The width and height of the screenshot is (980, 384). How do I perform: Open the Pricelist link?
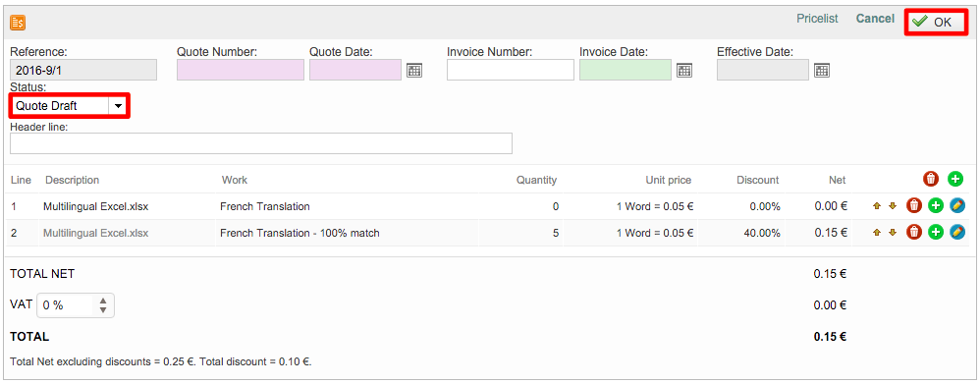(x=817, y=19)
